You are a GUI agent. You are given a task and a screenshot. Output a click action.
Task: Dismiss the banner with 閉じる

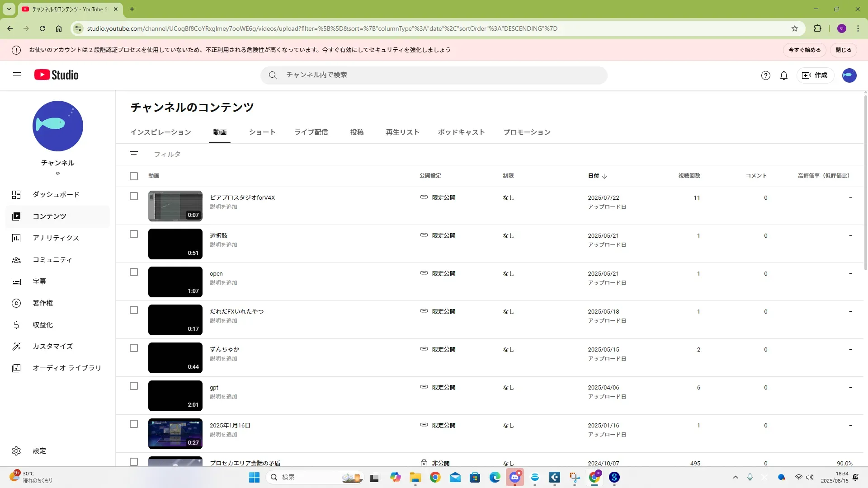pyautogui.click(x=843, y=50)
